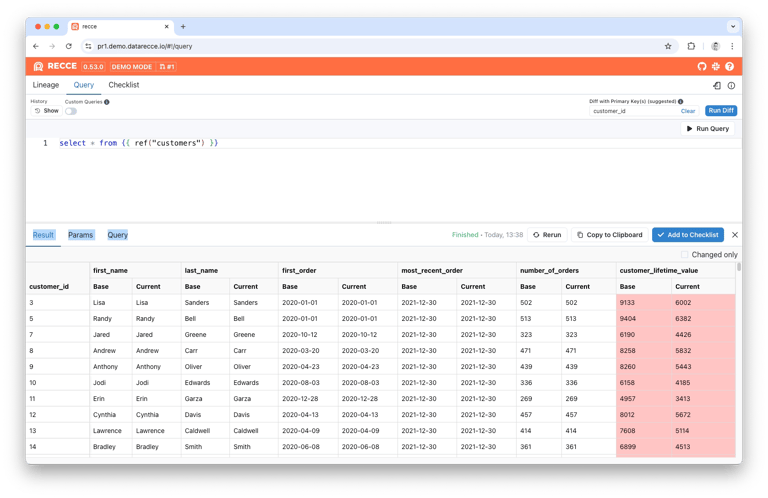Show the query history
The height and width of the screenshot is (498, 768).
pyautogui.click(x=47, y=111)
